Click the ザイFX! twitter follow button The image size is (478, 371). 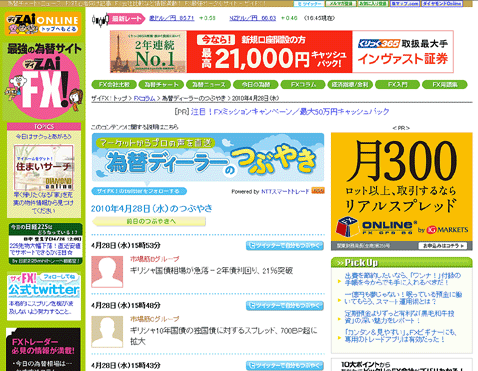[139, 191]
